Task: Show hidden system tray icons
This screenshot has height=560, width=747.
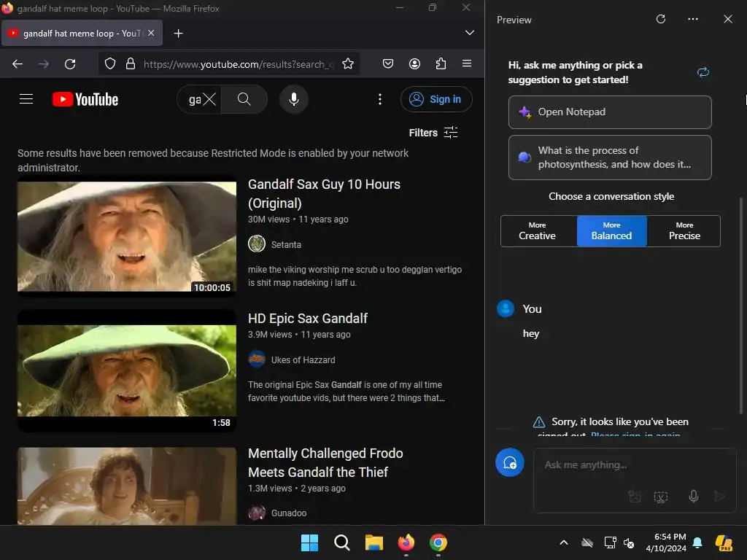Action: coord(564,542)
